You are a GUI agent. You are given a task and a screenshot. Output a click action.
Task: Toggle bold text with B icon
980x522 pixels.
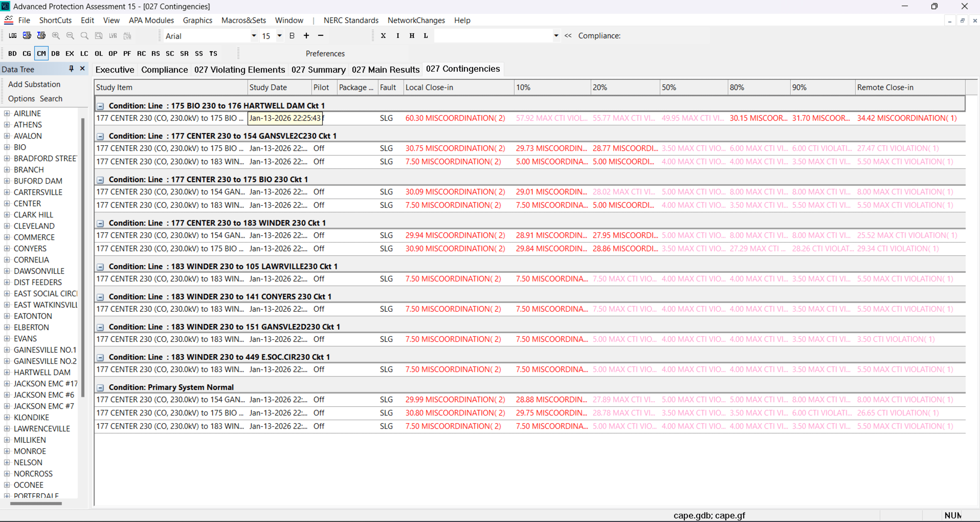pos(292,36)
